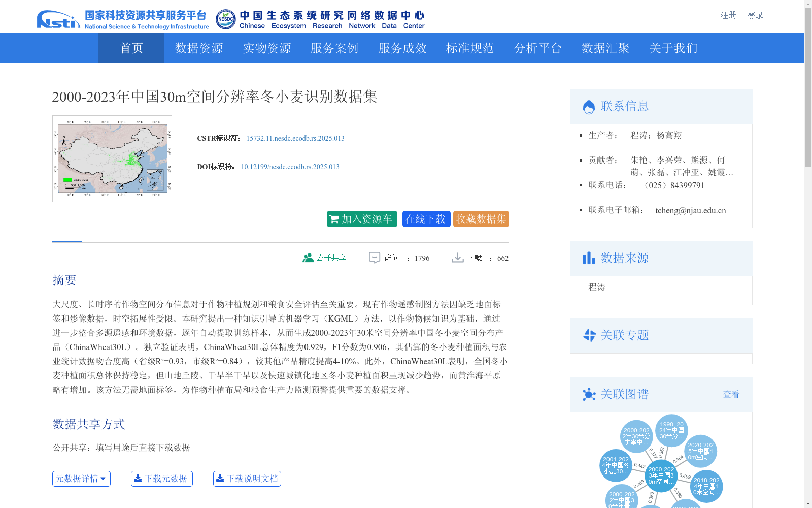Click the 注册 register link

(728, 15)
